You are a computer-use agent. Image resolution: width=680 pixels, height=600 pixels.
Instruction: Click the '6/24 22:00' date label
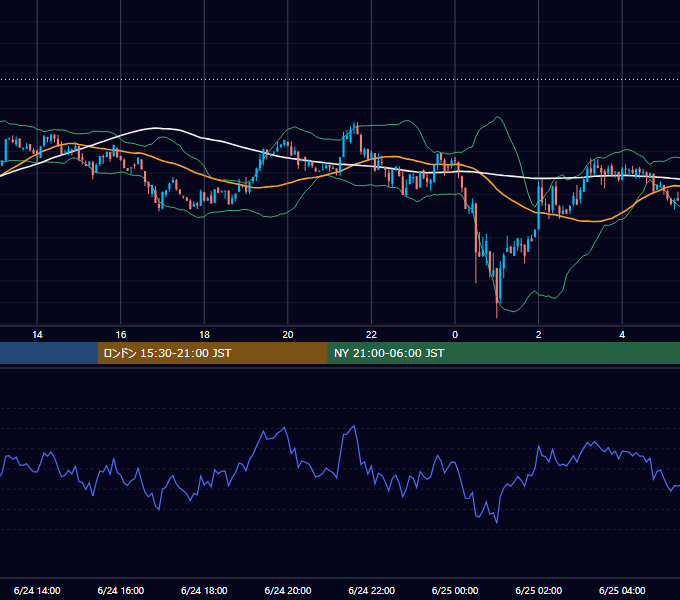click(x=372, y=590)
